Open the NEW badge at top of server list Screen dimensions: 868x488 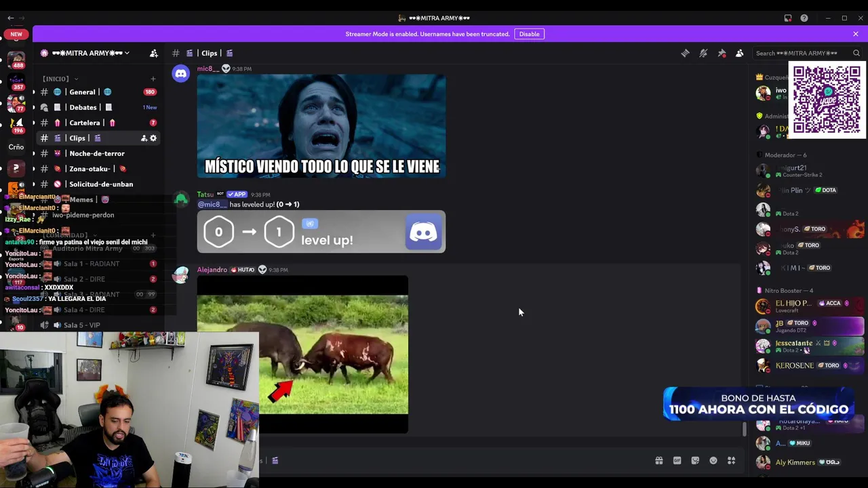click(x=16, y=34)
